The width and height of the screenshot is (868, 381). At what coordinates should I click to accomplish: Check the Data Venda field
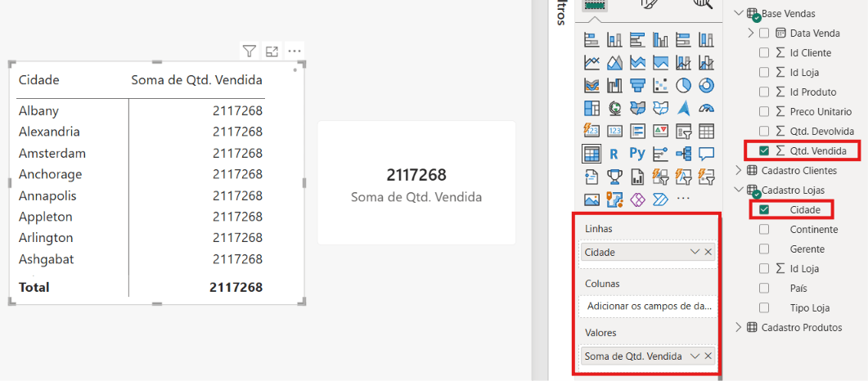pyautogui.click(x=764, y=34)
